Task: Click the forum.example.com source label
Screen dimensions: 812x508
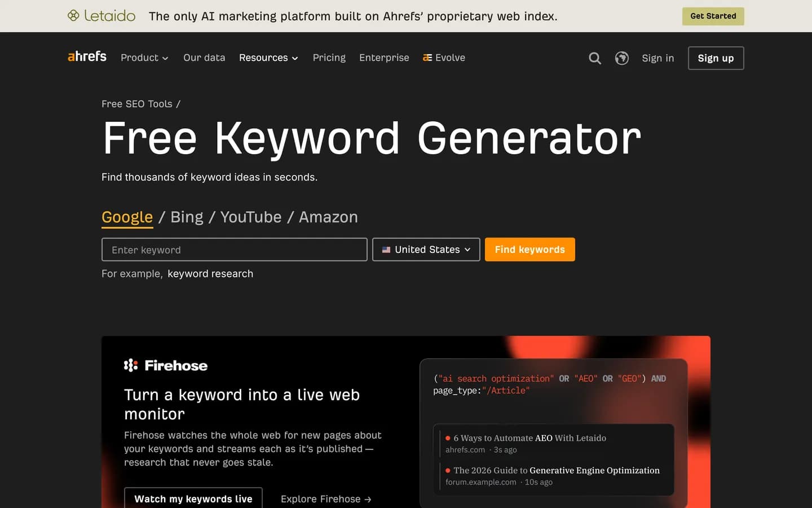Action: [481, 482]
